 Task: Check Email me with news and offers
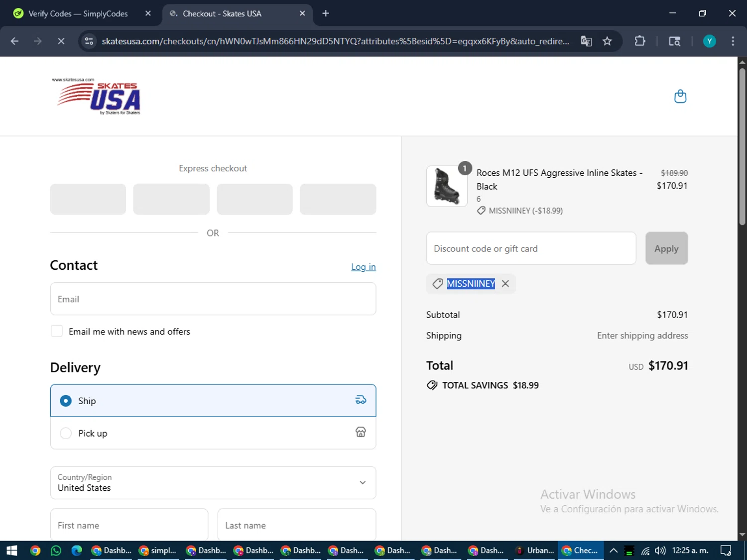pyautogui.click(x=57, y=331)
